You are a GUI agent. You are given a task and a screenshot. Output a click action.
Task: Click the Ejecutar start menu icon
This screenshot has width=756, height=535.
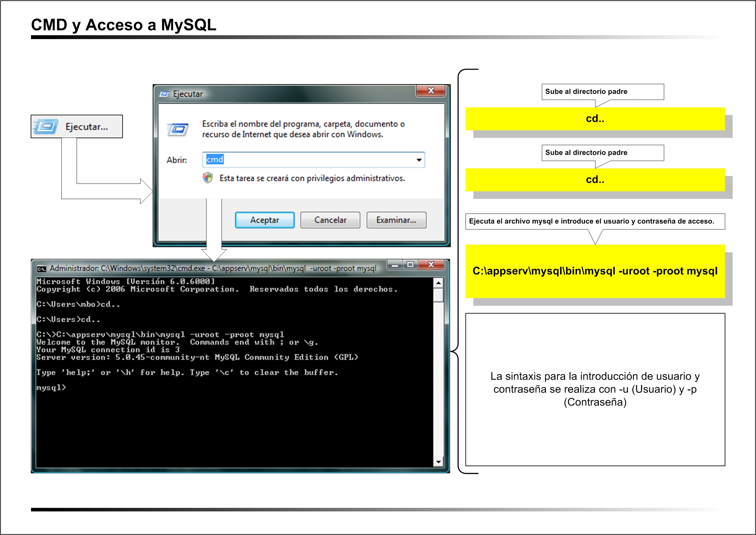pyautogui.click(x=46, y=127)
